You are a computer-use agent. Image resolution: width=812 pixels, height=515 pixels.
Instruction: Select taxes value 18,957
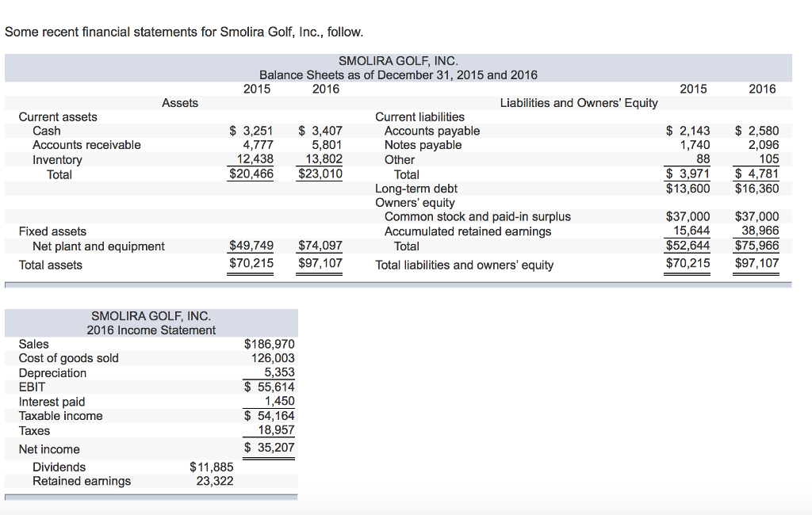click(276, 430)
